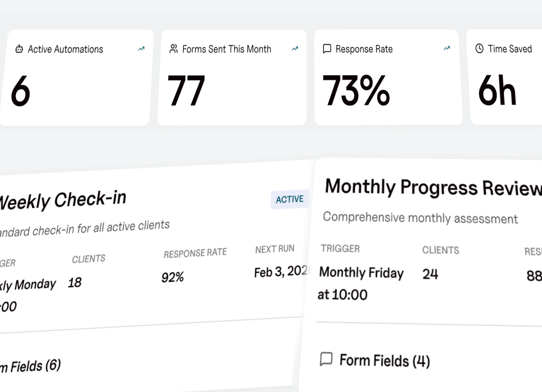542x392 pixels.
Task: Select the 6h Time Saved value
Action: tap(497, 90)
